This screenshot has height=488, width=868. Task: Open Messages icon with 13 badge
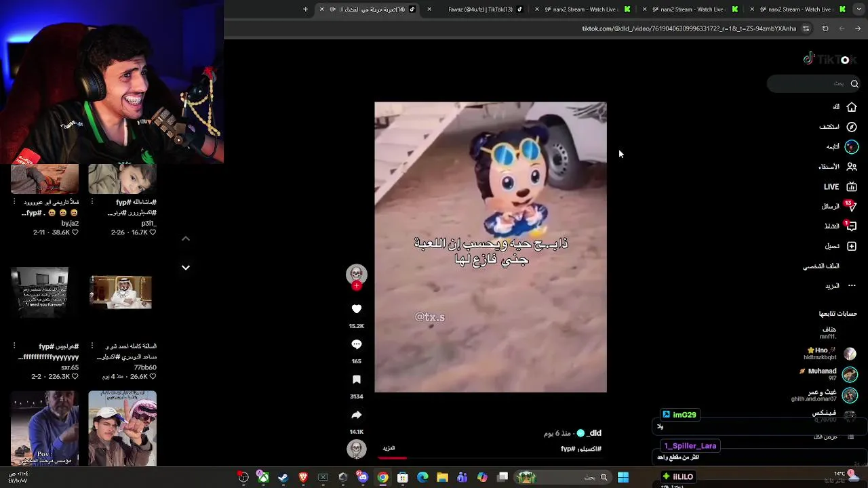click(x=852, y=206)
